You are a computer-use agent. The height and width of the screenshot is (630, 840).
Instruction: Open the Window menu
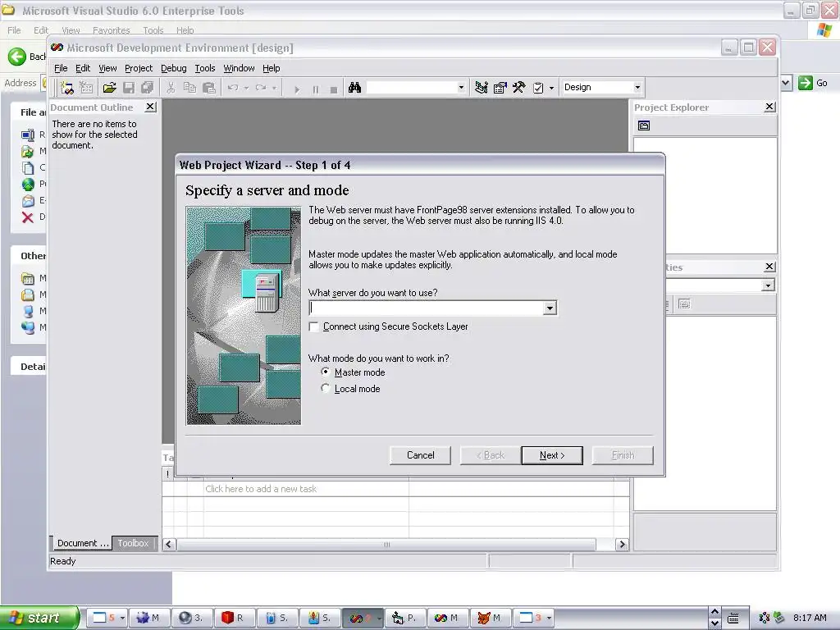239,68
